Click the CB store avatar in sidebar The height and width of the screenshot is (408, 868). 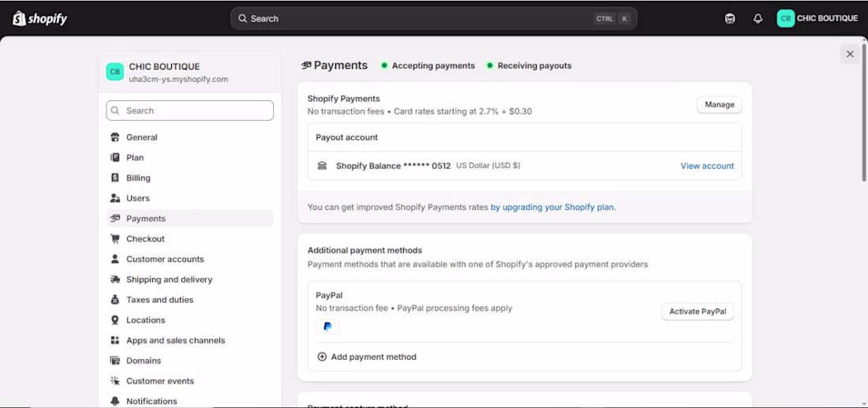pos(115,72)
